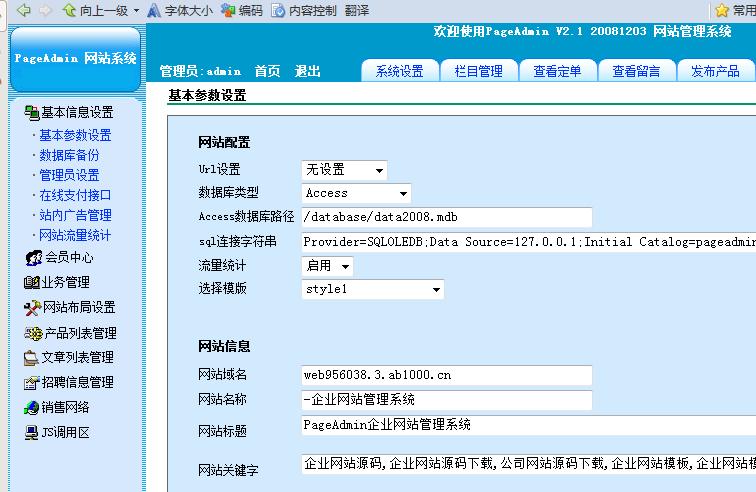Viewport: 756px width, 492px height.
Task: Click the 销售网络 globe icon
Action: [32, 408]
